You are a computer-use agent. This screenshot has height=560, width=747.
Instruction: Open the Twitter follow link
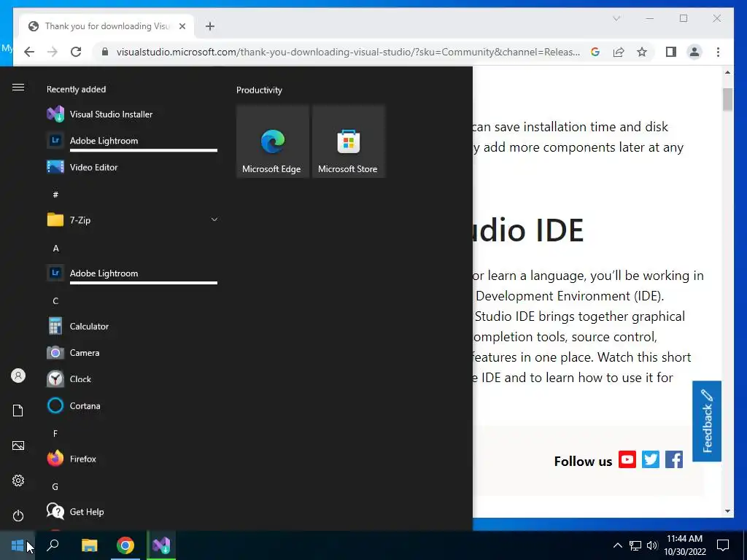tap(650, 459)
